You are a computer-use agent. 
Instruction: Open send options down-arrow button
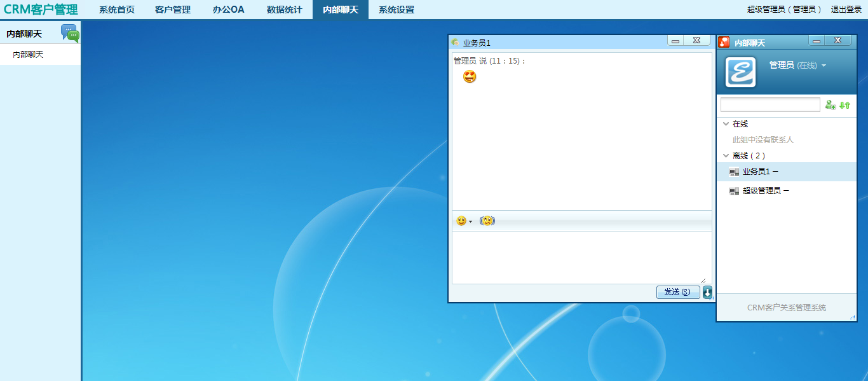(x=707, y=292)
